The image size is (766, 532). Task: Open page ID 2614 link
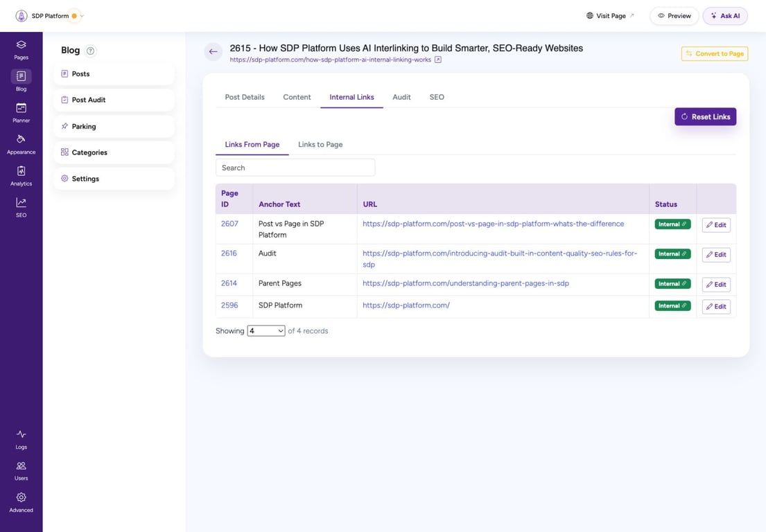229,283
